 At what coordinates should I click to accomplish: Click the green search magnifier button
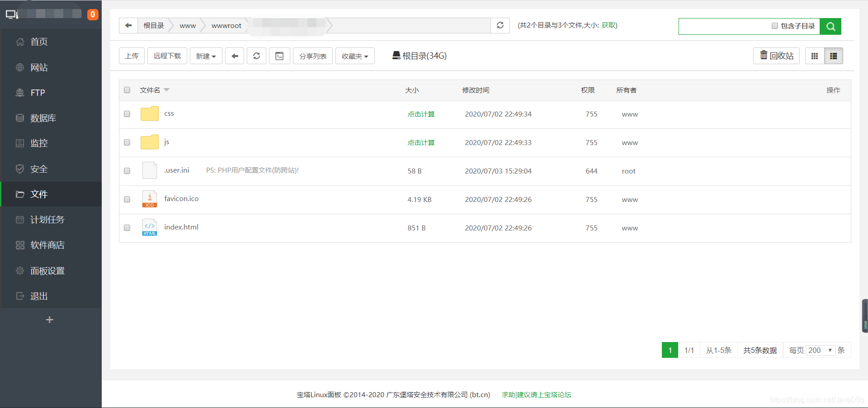pyautogui.click(x=830, y=26)
